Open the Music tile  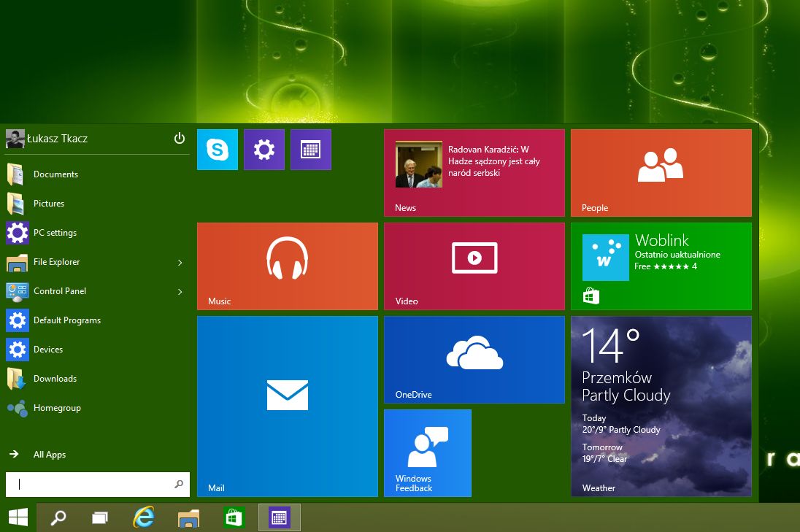[288, 266]
